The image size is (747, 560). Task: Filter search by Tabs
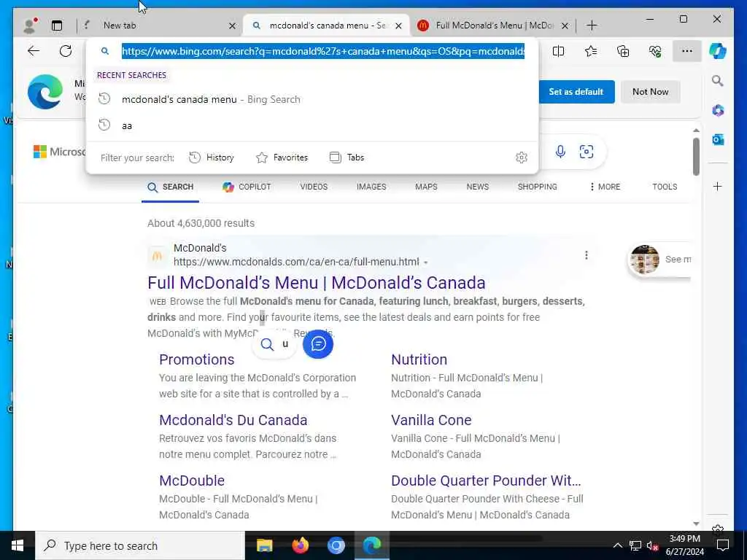[347, 157]
